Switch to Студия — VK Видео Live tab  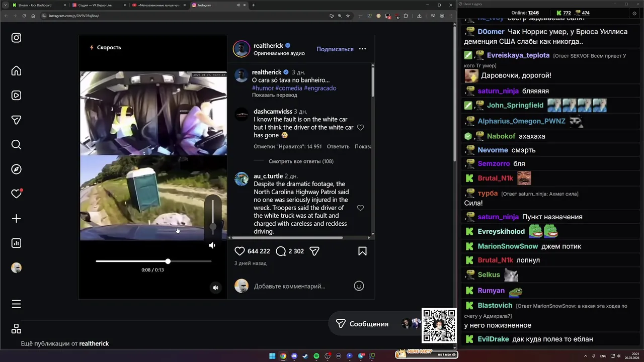click(98, 5)
